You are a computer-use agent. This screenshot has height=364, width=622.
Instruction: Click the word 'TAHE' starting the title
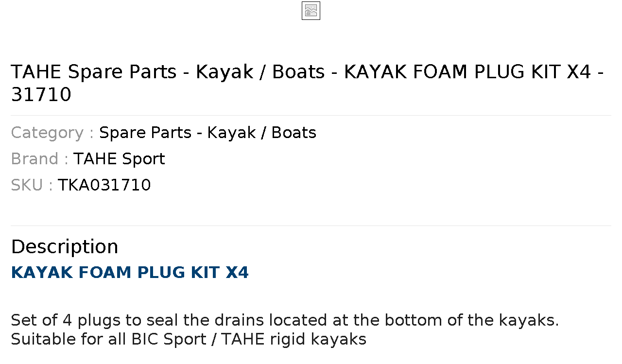click(x=36, y=72)
